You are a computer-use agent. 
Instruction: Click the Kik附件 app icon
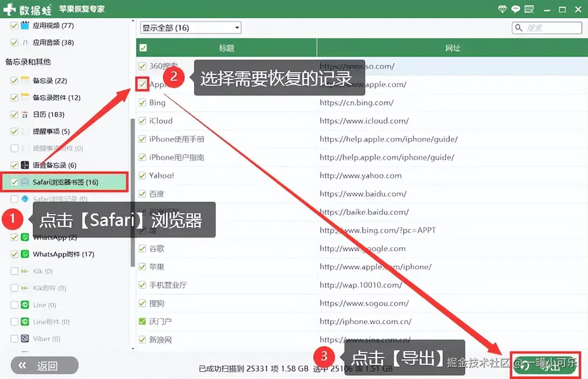[25, 288]
